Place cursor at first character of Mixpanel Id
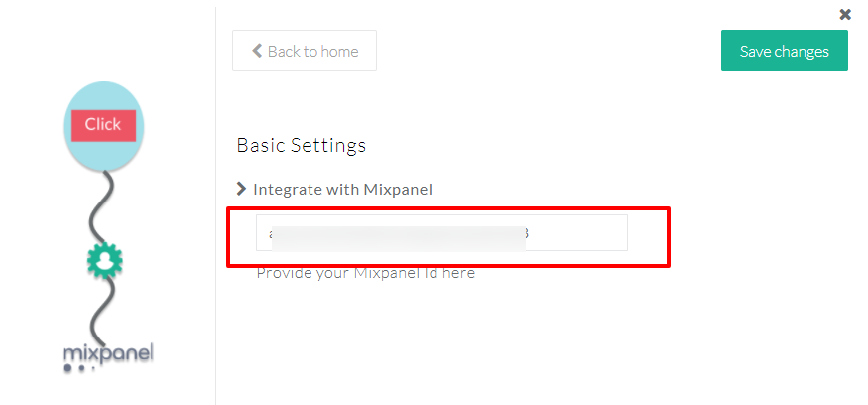The height and width of the screenshot is (405, 868). coord(271,233)
